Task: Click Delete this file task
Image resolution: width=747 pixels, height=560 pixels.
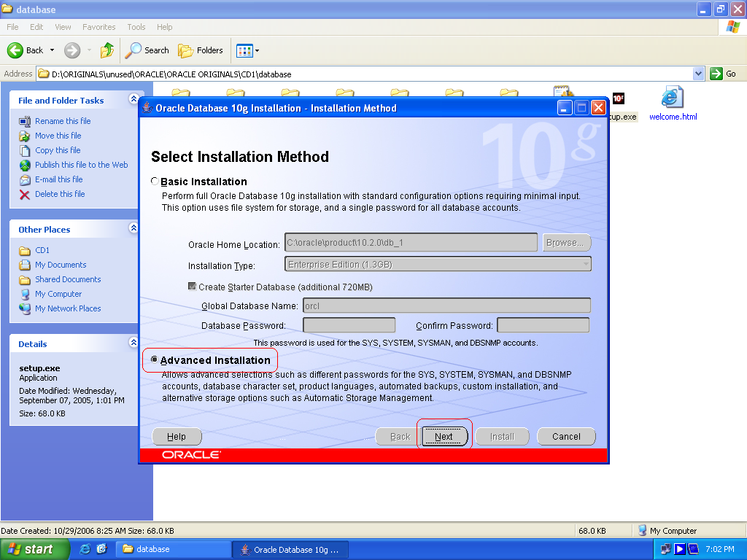Action: (59, 194)
